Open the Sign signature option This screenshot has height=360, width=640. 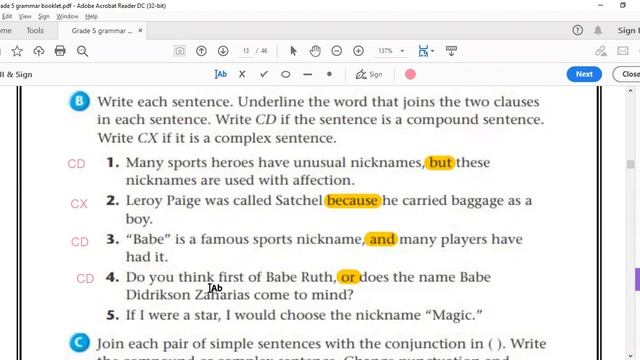tap(369, 74)
